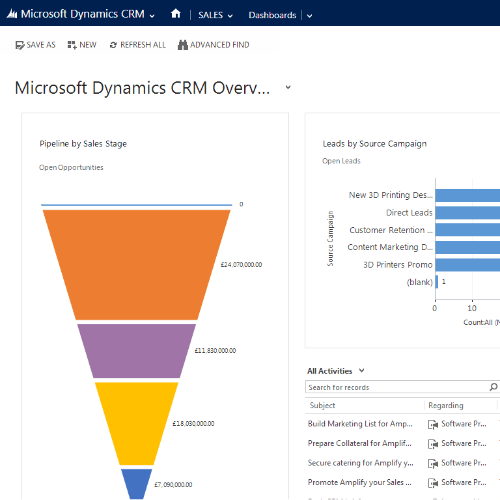Select the purple funnel segment
The height and width of the screenshot is (500, 500).
pyautogui.click(x=137, y=351)
